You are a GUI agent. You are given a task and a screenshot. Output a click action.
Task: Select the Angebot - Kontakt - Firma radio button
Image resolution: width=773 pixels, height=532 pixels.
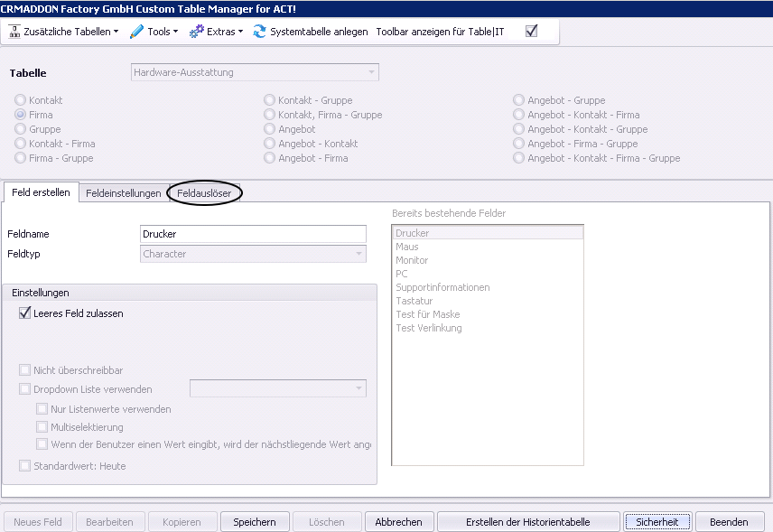518,115
